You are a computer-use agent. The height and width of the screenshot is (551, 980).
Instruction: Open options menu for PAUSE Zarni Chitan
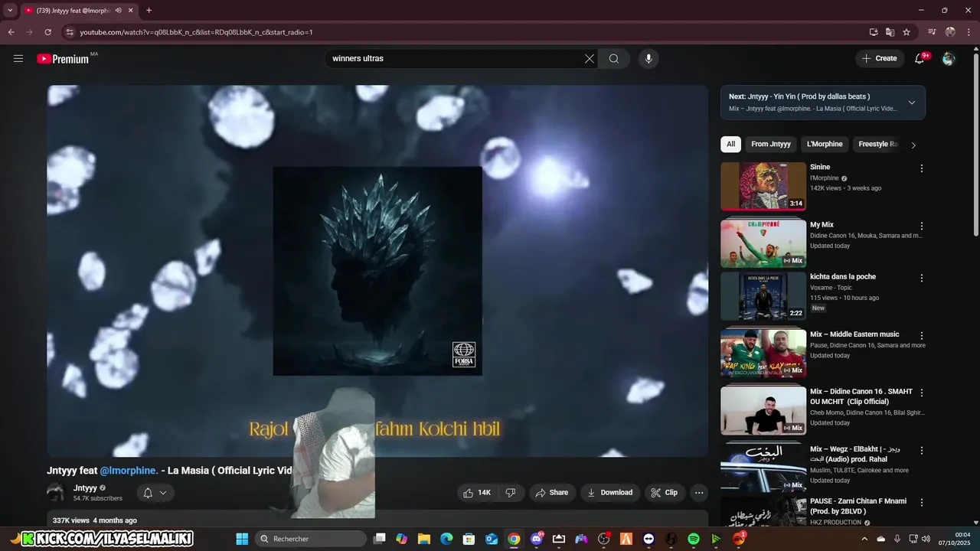point(922,503)
